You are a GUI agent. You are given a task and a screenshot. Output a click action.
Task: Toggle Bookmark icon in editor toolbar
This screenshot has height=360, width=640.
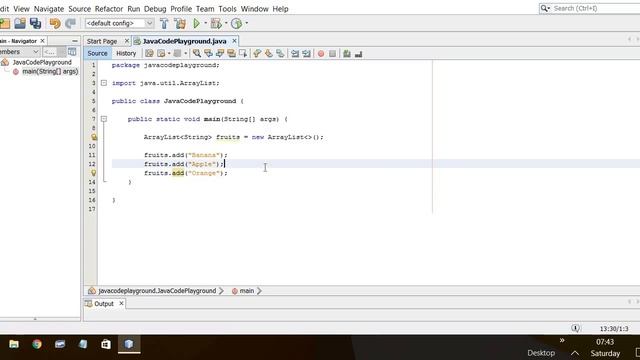click(x=280, y=53)
